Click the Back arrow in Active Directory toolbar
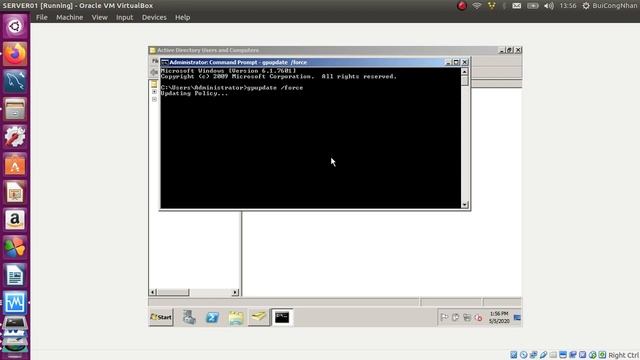This screenshot has width=640, height=360. [x=154, y=72]
